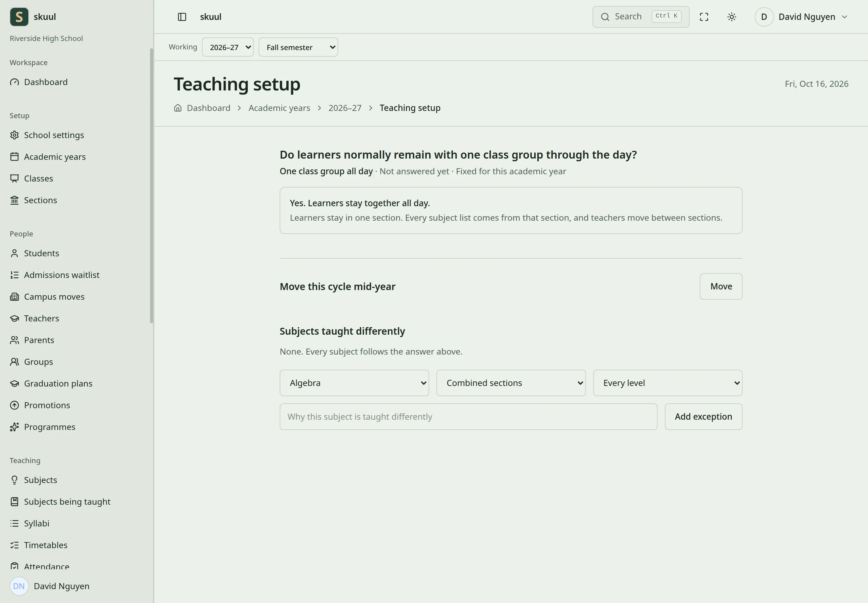868x603 pixels.
Task: Click the 2026–27 breadcrumb link
Action: [x=345, y=108]
